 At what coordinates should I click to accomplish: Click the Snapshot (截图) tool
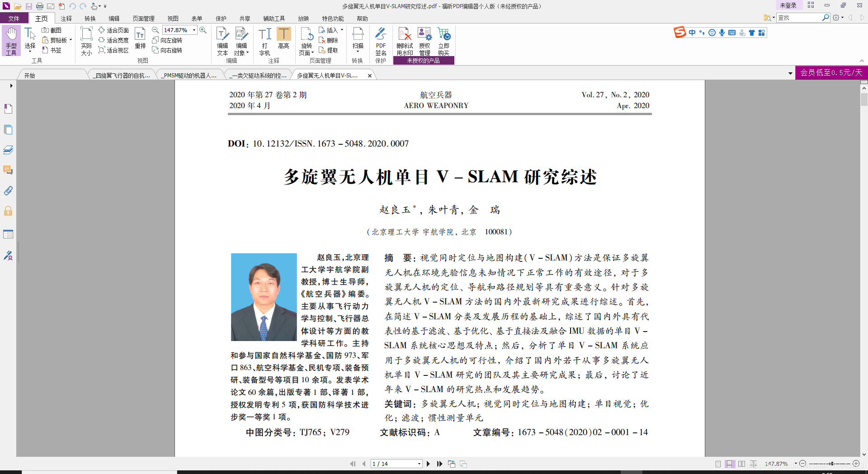tap(52, 30)
